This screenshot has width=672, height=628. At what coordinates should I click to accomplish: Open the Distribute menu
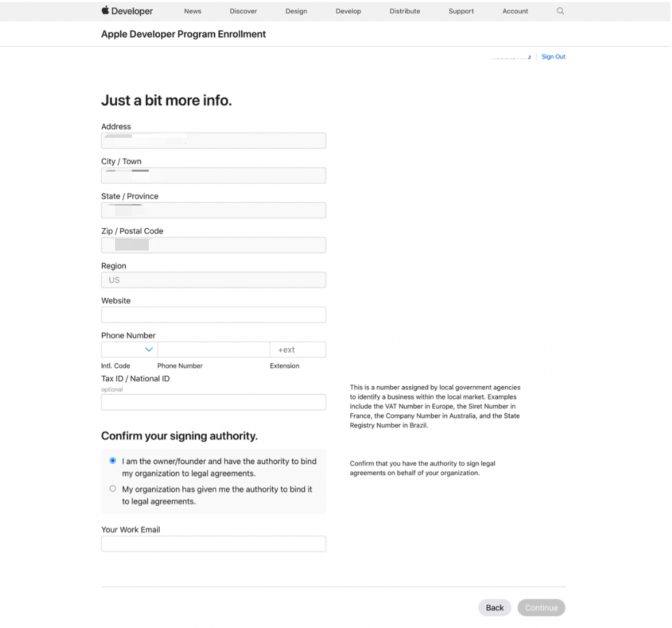(405, 11)
